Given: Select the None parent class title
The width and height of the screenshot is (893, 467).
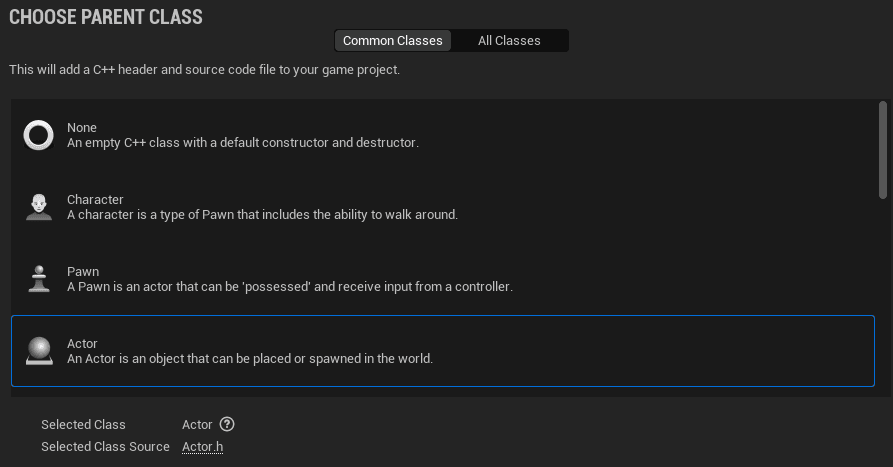Looking at the screenshot, I should (82, 128).
